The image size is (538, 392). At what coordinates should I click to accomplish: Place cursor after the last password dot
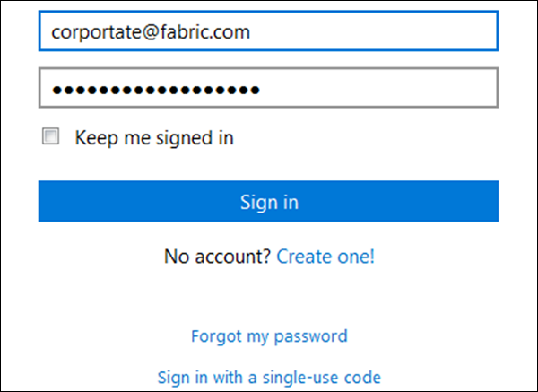click(x=262, y=90)
